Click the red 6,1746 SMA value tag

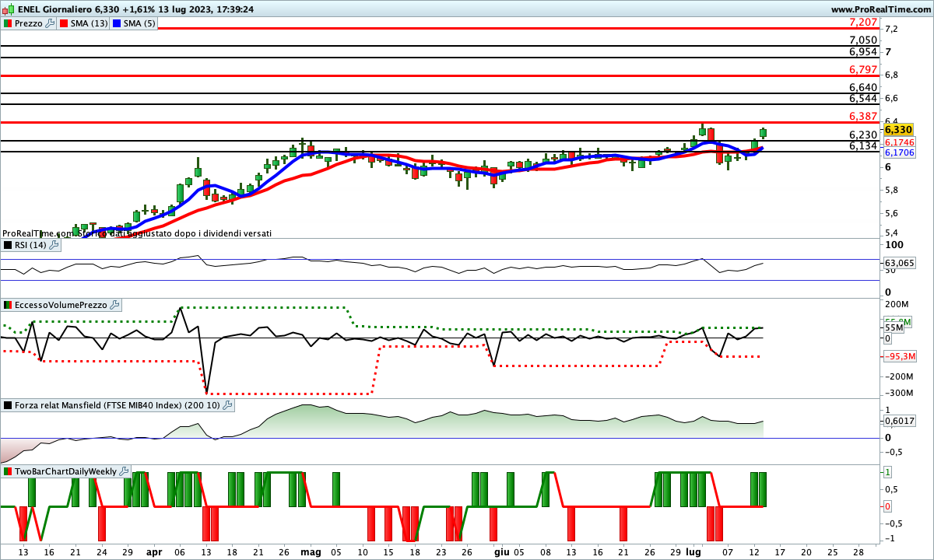click(x=899, y=142)
